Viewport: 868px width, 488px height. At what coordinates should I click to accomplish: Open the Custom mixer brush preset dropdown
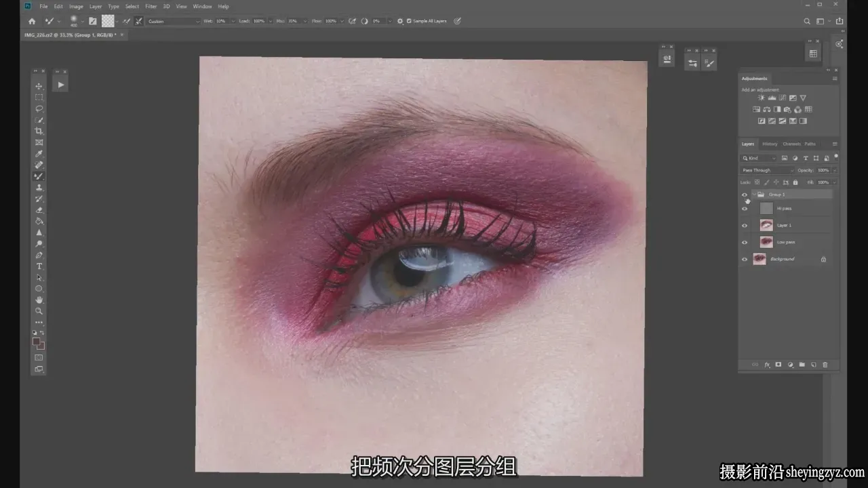click(x=174, y=21)
